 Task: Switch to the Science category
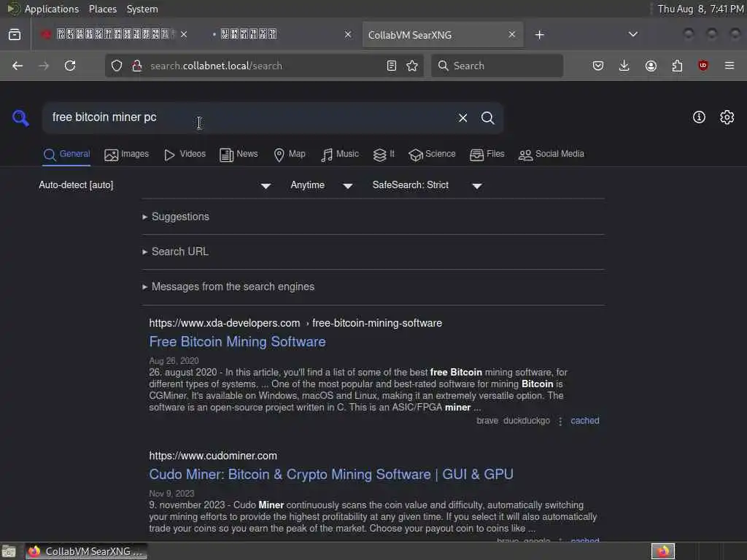pos(432,155)
